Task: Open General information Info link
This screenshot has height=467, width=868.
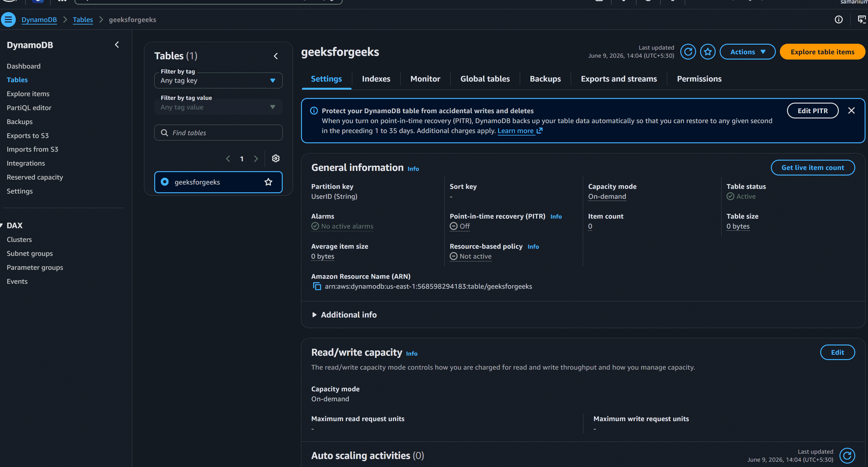Action: pyautogui.click(x=413, y=169)
